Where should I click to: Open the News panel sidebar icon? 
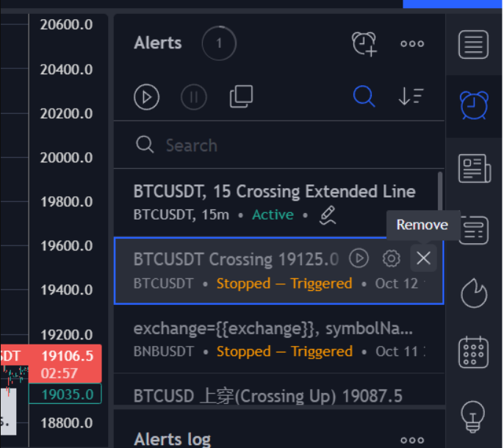click(x=473, y=168)
